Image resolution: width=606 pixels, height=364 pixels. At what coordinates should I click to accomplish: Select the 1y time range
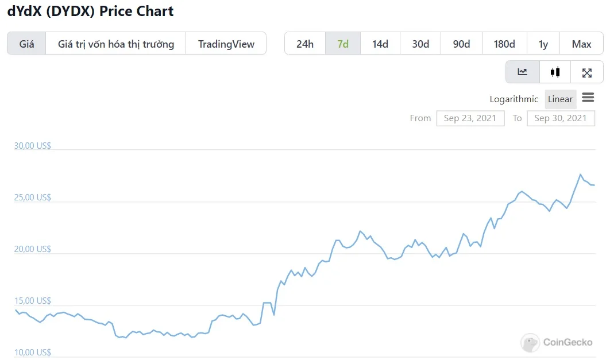pos(543,44)
